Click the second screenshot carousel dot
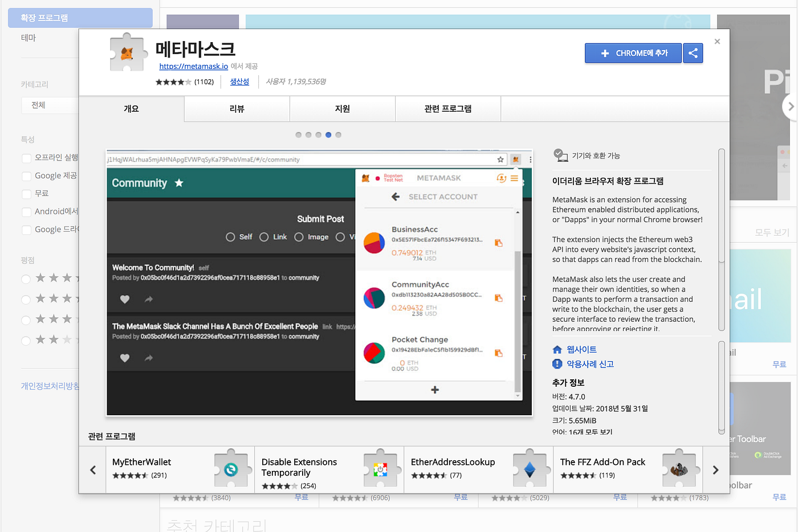 308,135
